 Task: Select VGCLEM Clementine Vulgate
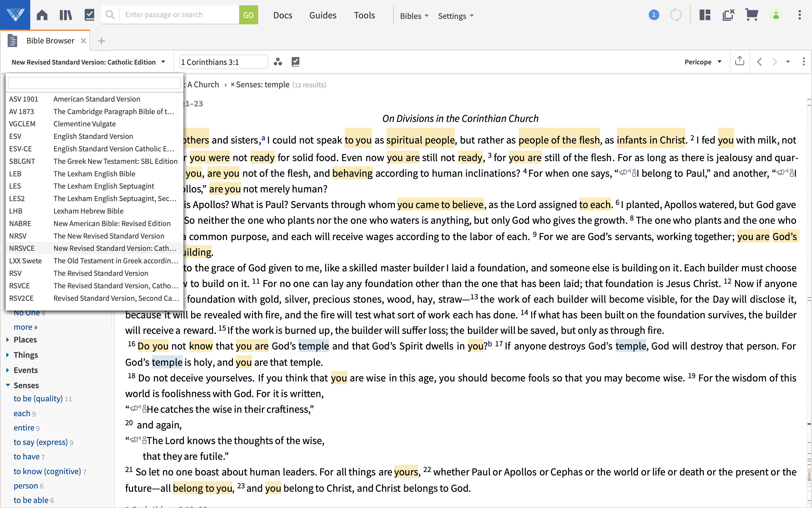(x=94, y=124)
